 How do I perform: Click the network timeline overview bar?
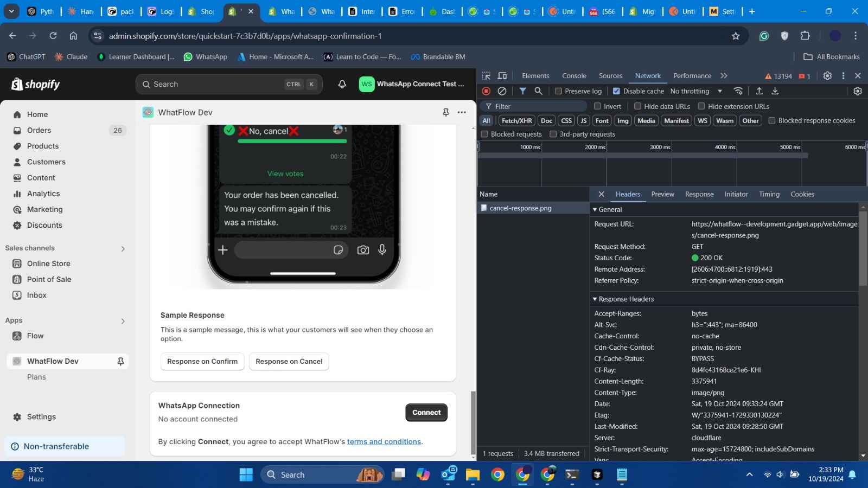(x=643, y=156)
